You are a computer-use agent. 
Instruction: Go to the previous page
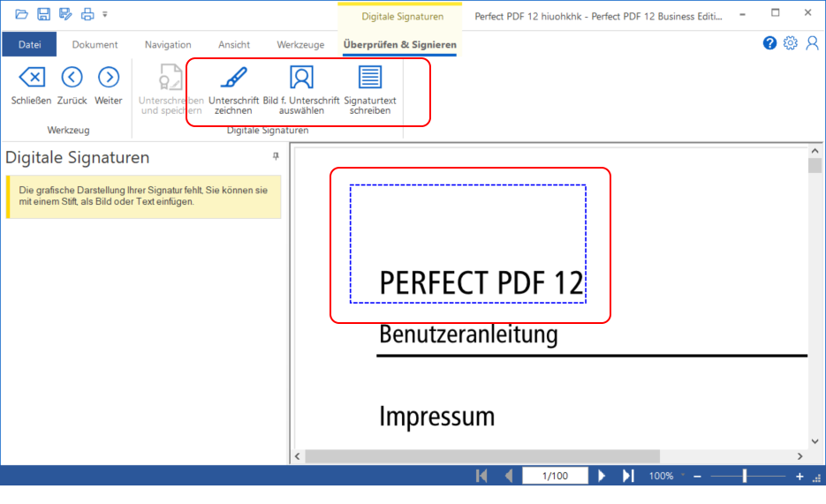pyautogui.click(x=508, y=476)
